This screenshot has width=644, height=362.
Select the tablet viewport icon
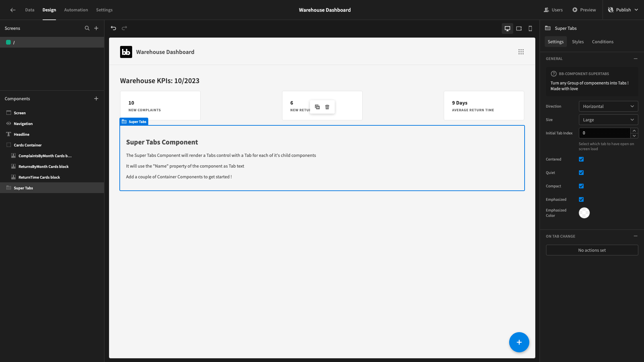(x=519, y=28)
